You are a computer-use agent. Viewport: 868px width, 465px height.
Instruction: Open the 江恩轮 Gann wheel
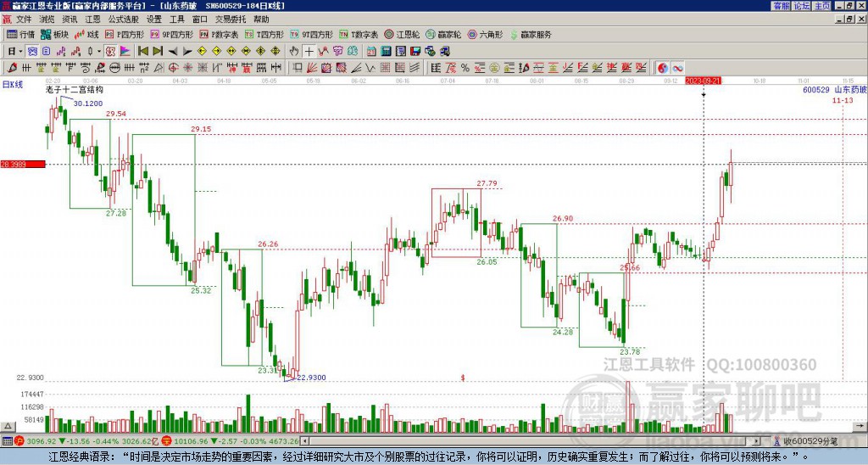click(x=402, y=34)
